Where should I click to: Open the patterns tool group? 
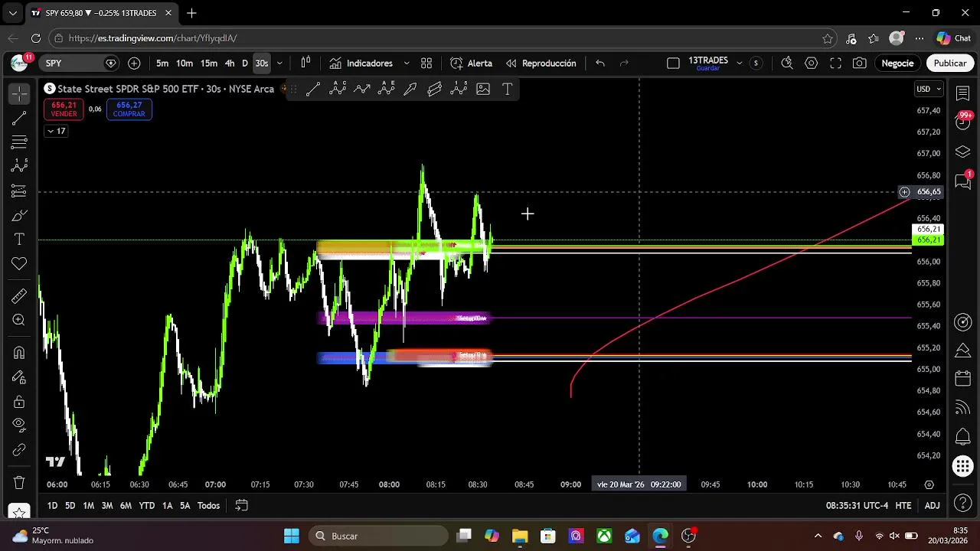click(19, 166)
